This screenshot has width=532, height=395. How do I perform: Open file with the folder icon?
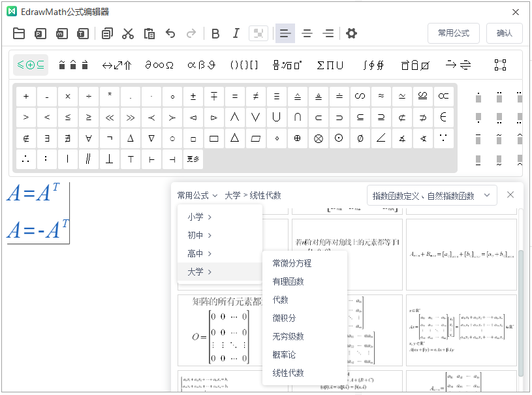(19, 33)
